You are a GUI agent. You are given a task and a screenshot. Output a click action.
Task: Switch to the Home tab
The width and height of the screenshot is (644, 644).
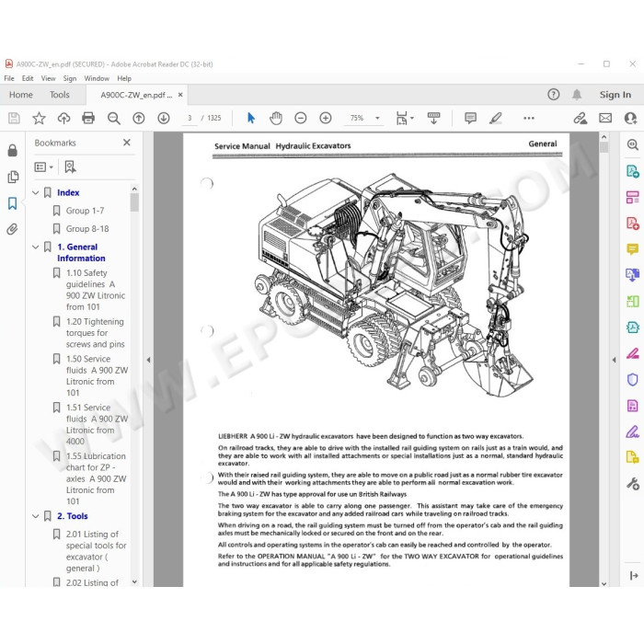(21, 95)
